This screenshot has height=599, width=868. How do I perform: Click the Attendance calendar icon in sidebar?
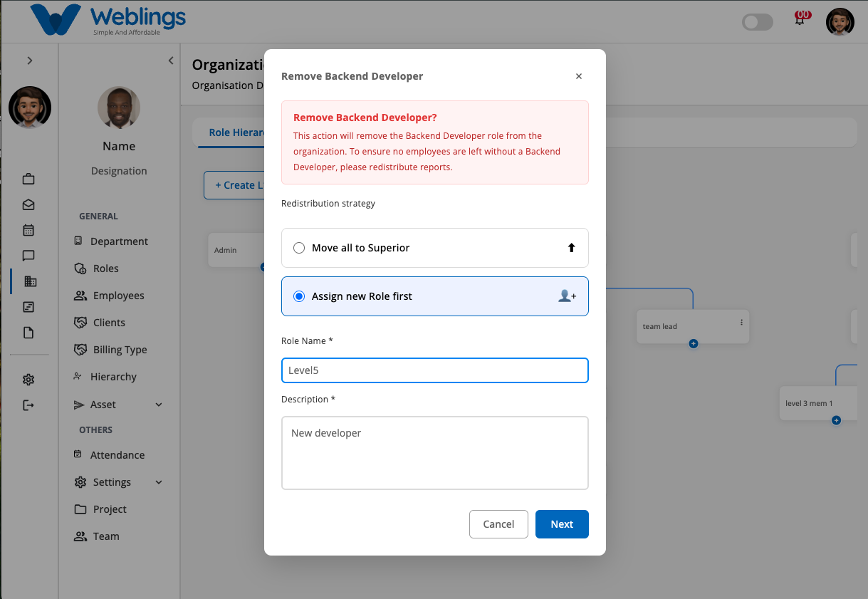pos(78,454)
